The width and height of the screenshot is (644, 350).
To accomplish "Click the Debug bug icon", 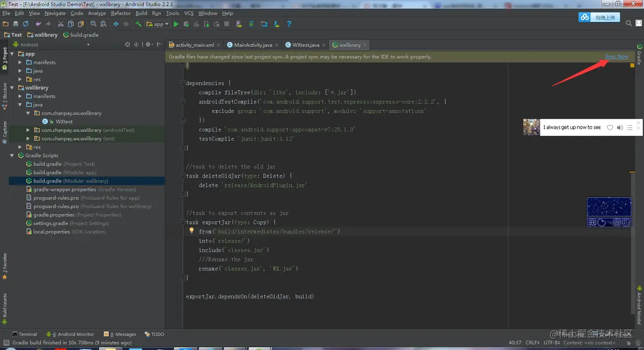I will [x=186, y=24].
